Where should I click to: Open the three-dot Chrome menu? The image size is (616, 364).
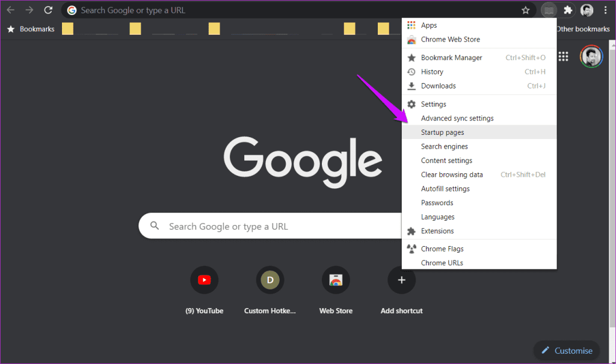coord(605,10)
